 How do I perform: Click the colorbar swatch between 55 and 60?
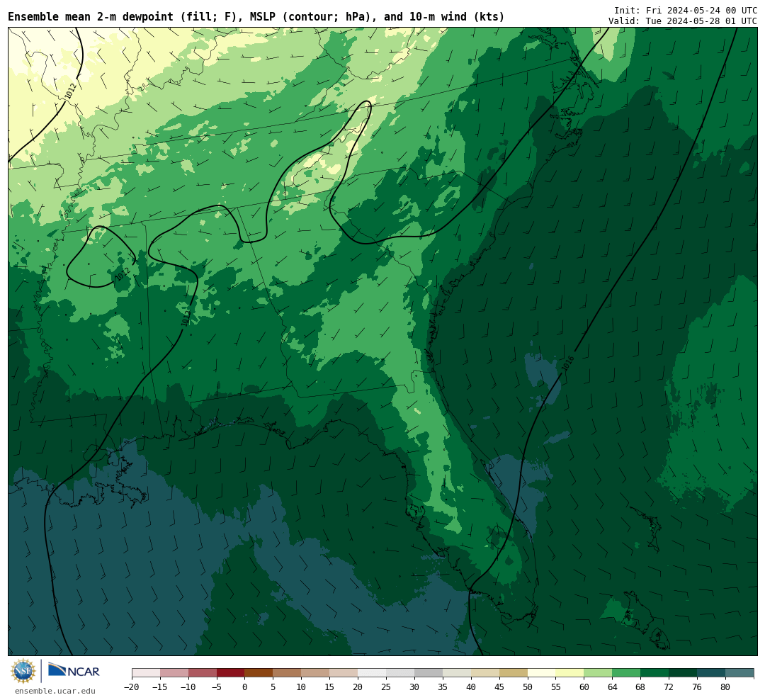(x=569, y=673)
